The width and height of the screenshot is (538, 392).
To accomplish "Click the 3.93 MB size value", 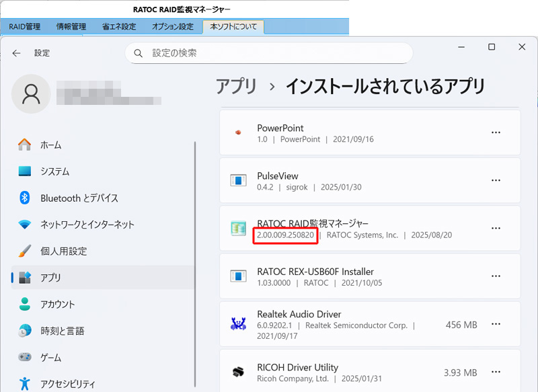I will pos(461,373).
